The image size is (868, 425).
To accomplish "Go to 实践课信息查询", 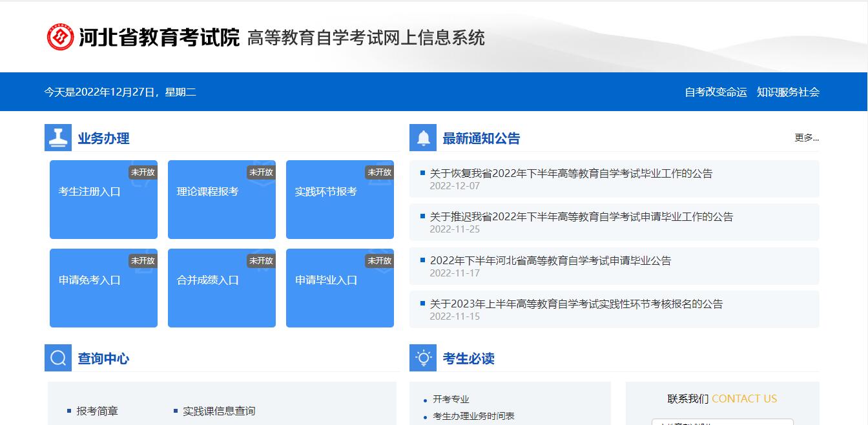I will tap(219, 411).
